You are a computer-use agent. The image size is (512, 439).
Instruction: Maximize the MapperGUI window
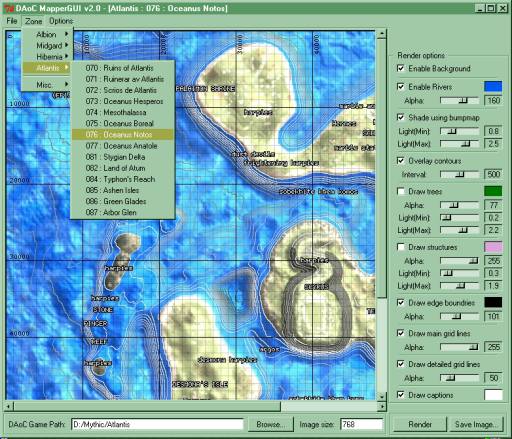[x=491, y=8]
